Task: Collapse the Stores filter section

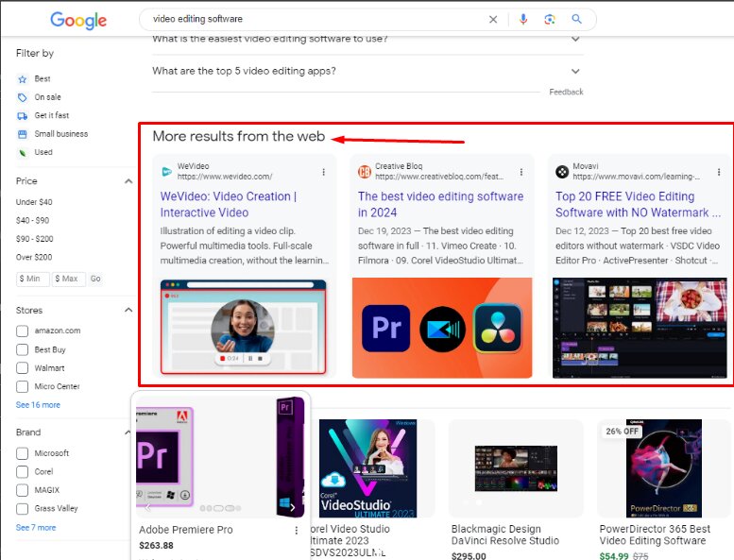Action: 128,310
